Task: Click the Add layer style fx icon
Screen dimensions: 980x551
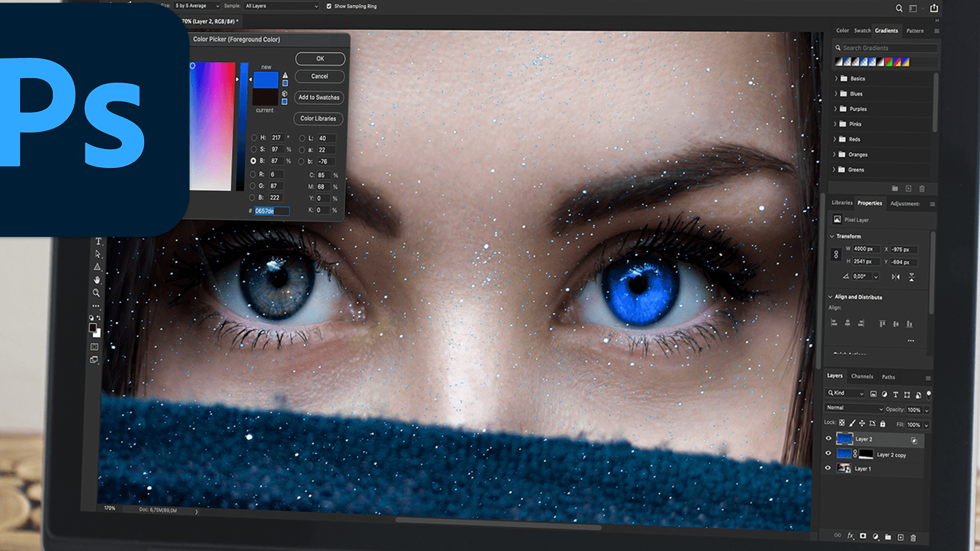Action: pos(850,537)
